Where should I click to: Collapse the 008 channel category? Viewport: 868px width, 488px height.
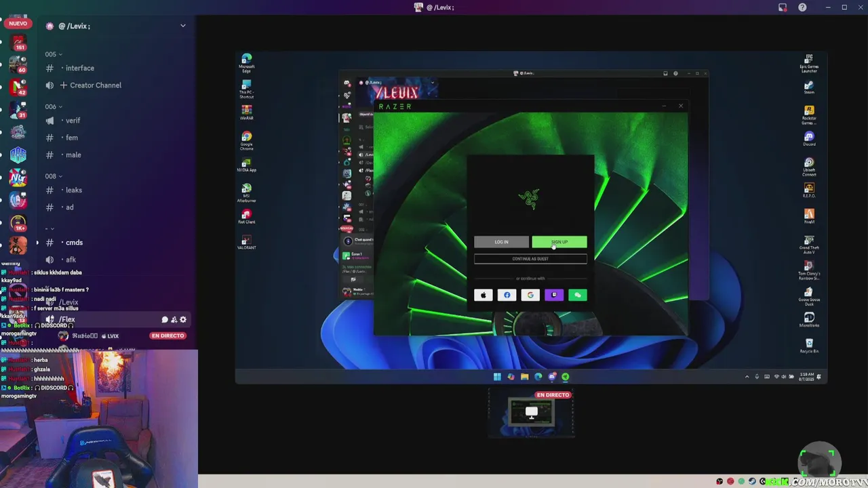click(x=54, y=176)
